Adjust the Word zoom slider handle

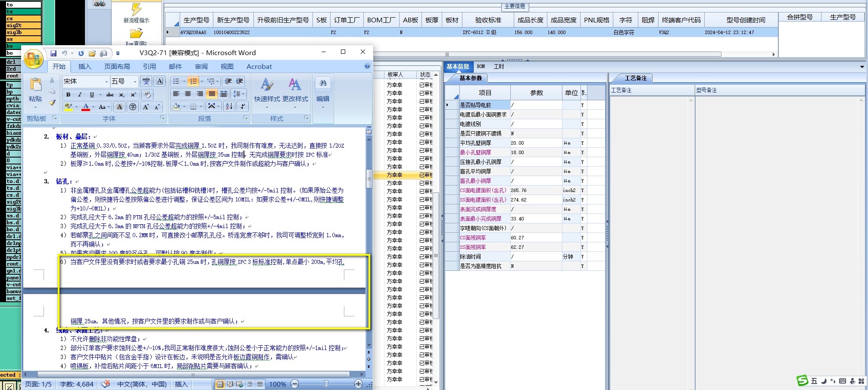[x=326, y=384]
